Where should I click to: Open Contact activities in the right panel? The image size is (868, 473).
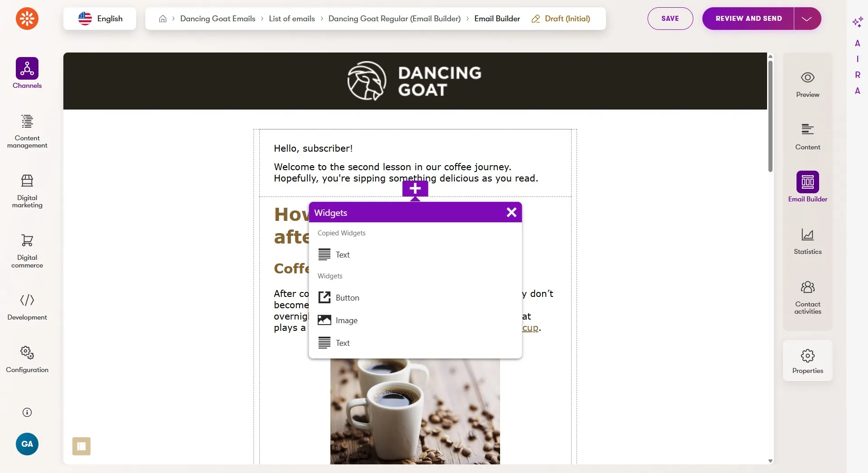tap(807, 297)
